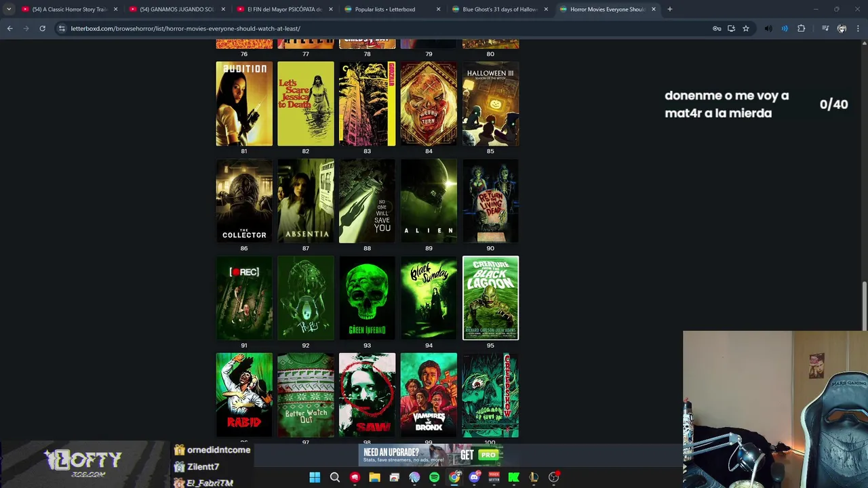
Task: Open Windows taskbar search
Action: (335, 477)
